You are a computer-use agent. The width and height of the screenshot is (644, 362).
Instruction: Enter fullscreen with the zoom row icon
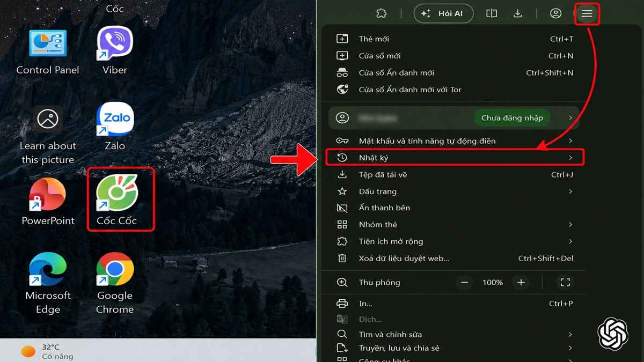565,282
